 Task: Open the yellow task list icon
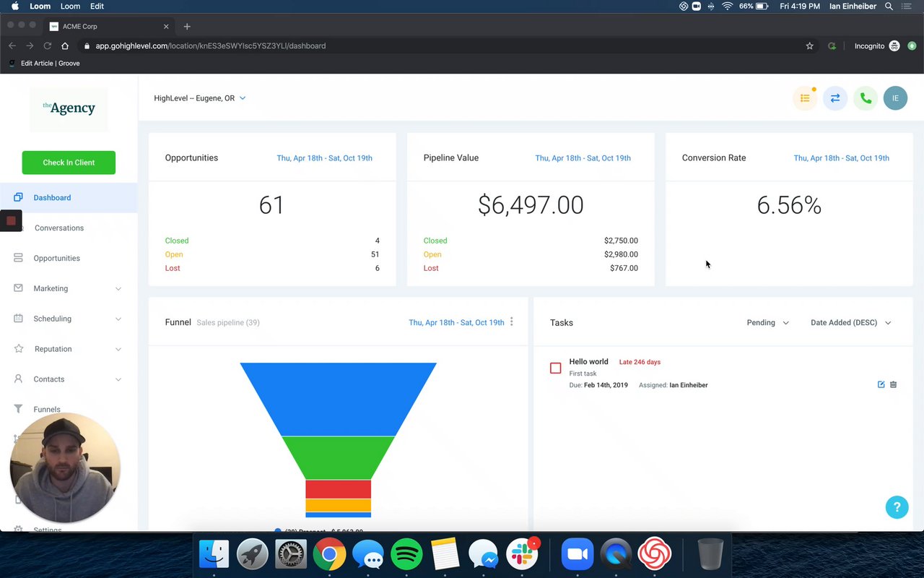[x=805, y=98]
